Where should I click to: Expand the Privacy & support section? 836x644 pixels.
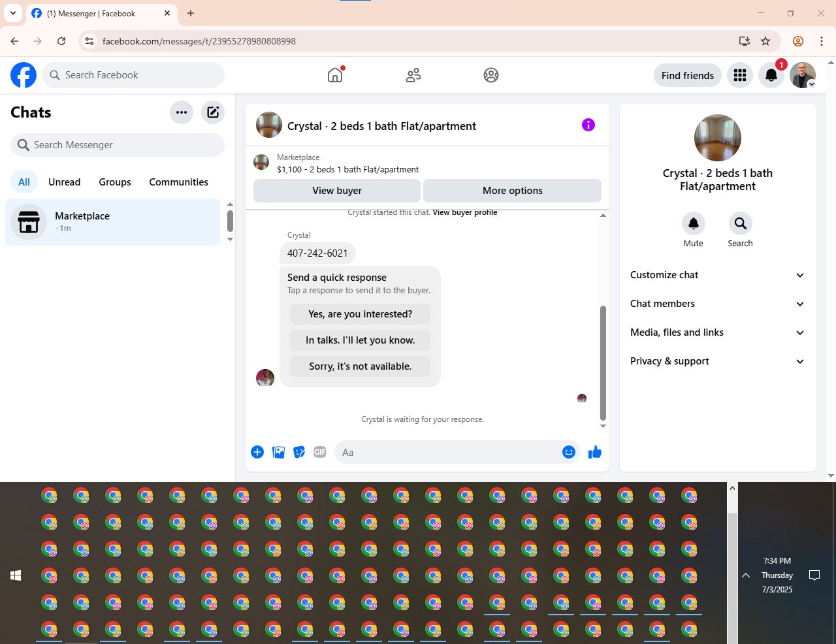(x=718, y=361)
